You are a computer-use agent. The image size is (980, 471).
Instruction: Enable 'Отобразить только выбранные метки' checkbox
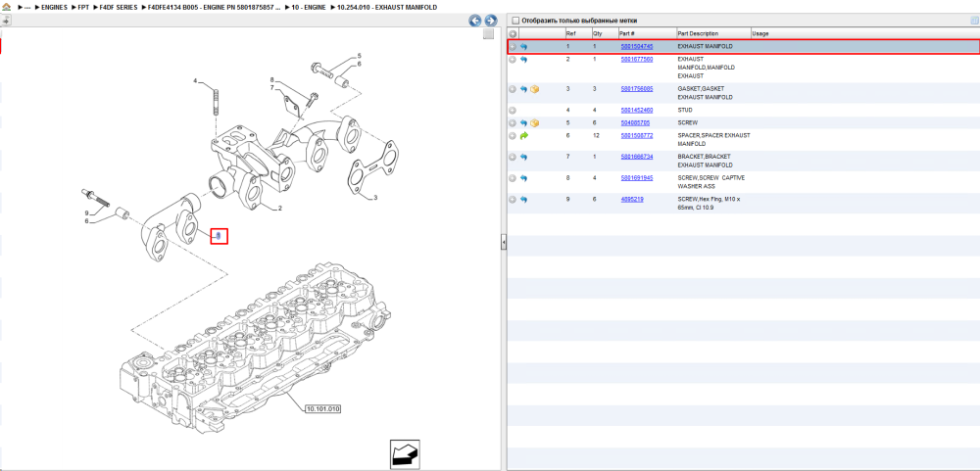pos(515,21)
